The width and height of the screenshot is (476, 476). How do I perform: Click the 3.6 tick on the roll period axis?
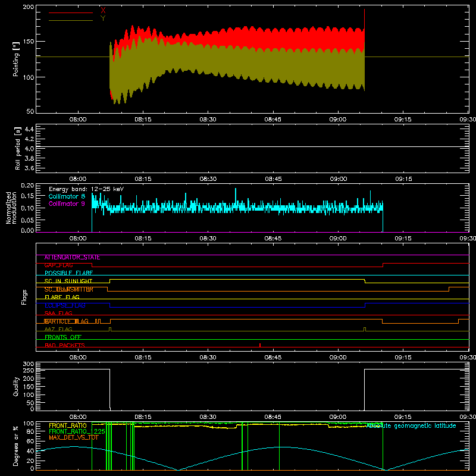tap(29, 168)
